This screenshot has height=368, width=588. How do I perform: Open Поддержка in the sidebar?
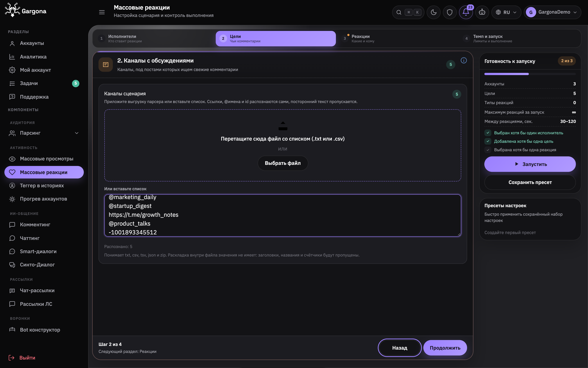click(44, 97)
